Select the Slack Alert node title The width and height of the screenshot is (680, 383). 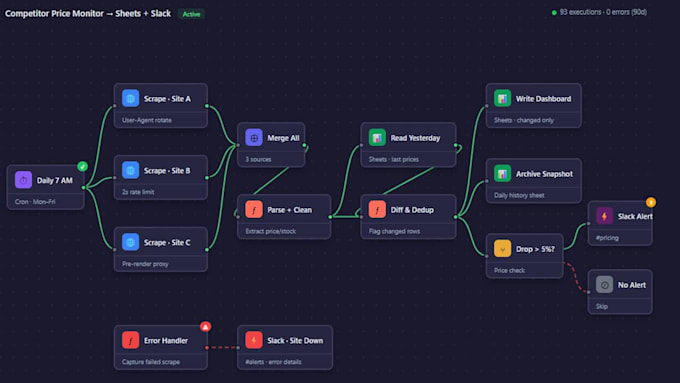click(635, 216)
